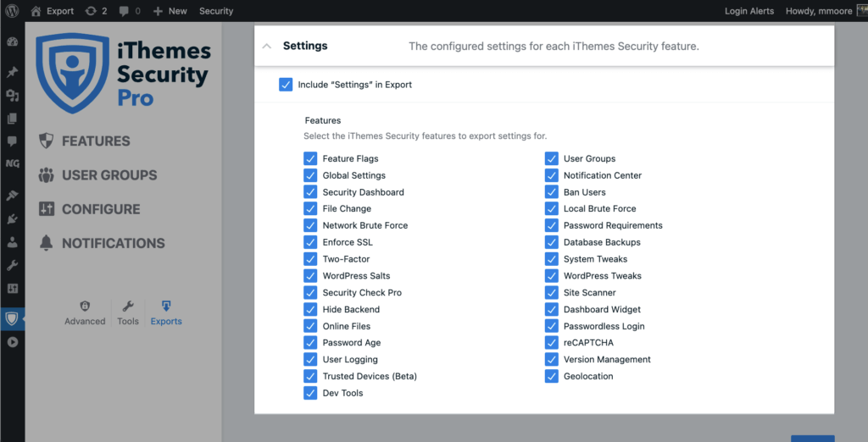Uncheck the WordPress Tweaks checkbox

click(x=551, y=275)
